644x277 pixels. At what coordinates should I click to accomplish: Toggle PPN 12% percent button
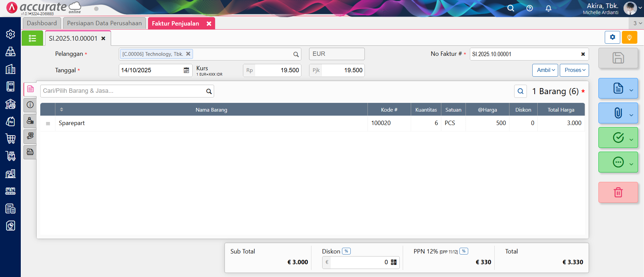(x=464, y=251)
